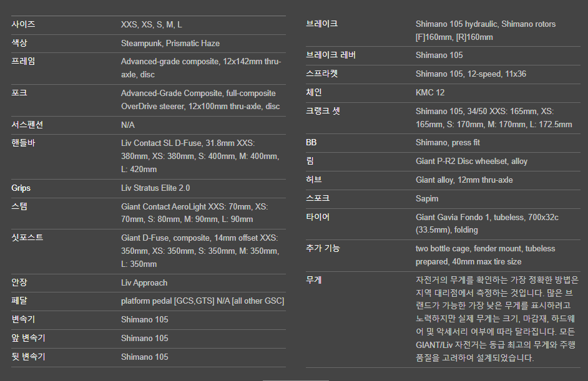588x381 pixels.
Task: Select the Sapim spoke value
Action: 427,198
